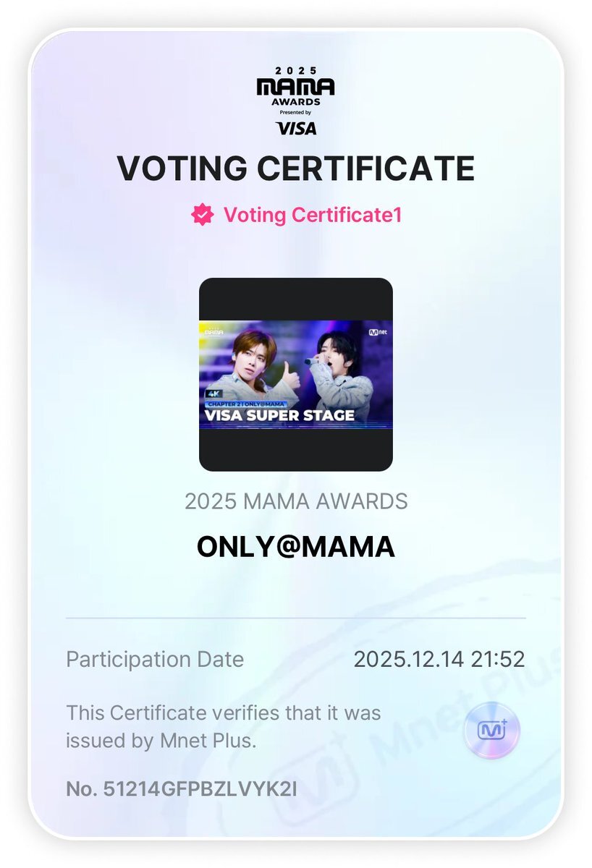Click the VISA SUPER STAGE caption text
592x868 pixels.
[x=280, y=415]
